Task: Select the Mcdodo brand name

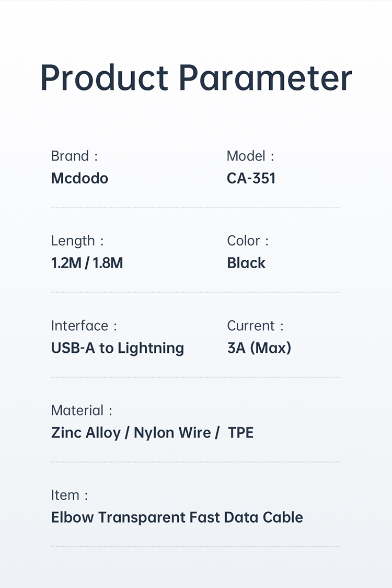Action: pos(79,178)
